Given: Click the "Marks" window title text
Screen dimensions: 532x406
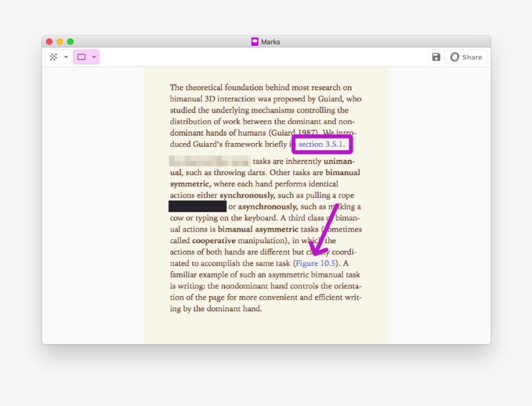Looking at the screenshot, I should coord(270,42).
